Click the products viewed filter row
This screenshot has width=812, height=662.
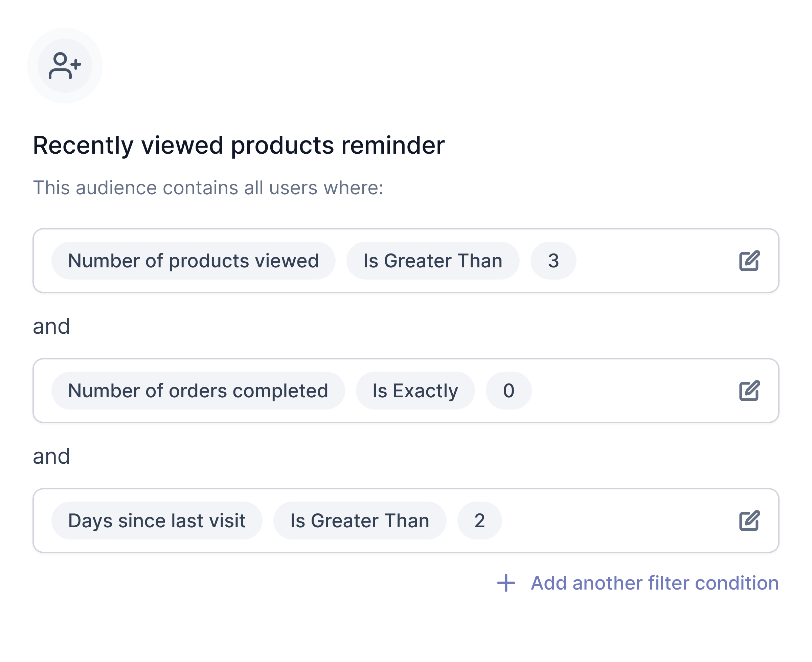click(x=406, y=261)
